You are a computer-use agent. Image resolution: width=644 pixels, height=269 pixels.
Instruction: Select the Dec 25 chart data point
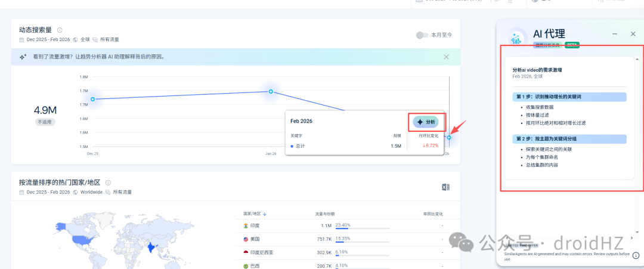(93, 100)
